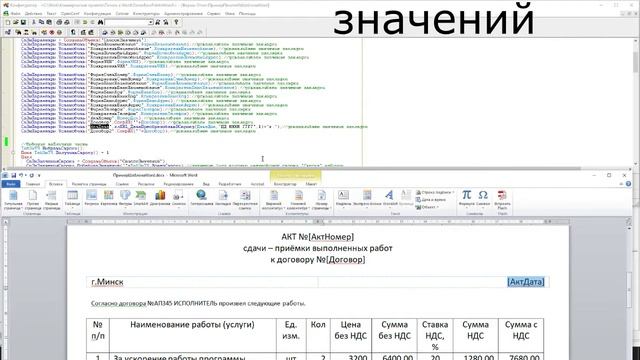Insert a hyperlink (Гиперссылка)

tap(202, 198)
